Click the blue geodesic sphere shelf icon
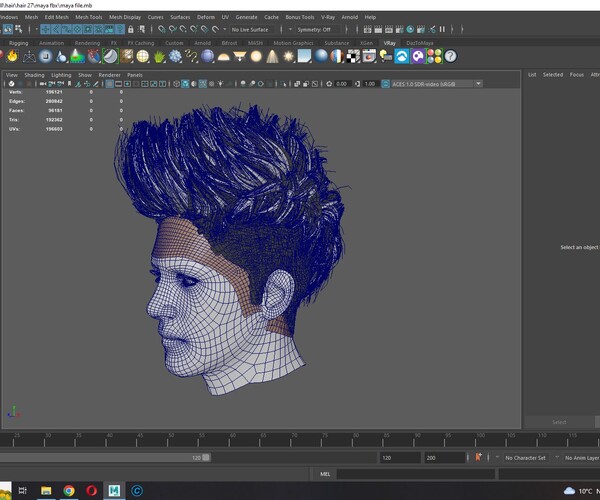The width and height of the screenshot is (600, 500). pyautogui.click(x=207, y=56)
